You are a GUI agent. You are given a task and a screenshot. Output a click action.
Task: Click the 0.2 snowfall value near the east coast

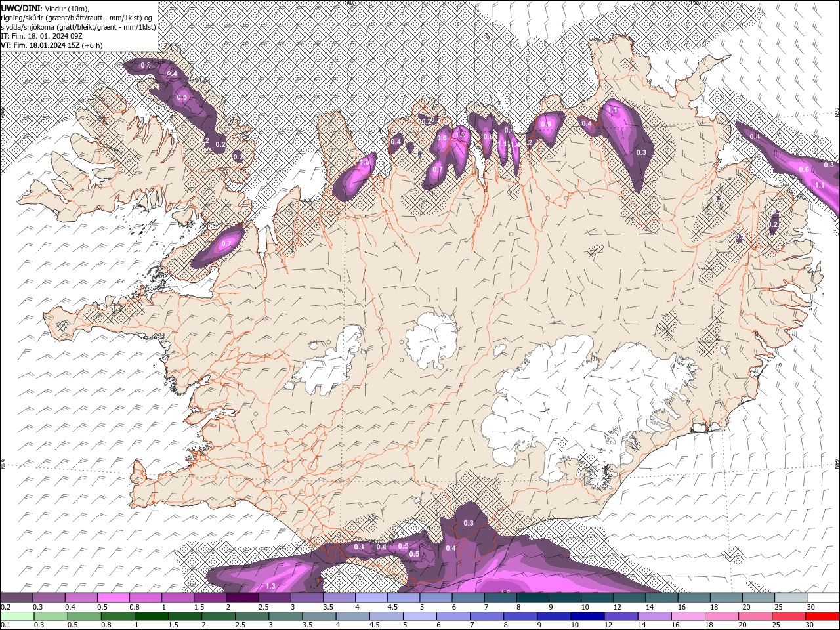[x=773, y=224]
